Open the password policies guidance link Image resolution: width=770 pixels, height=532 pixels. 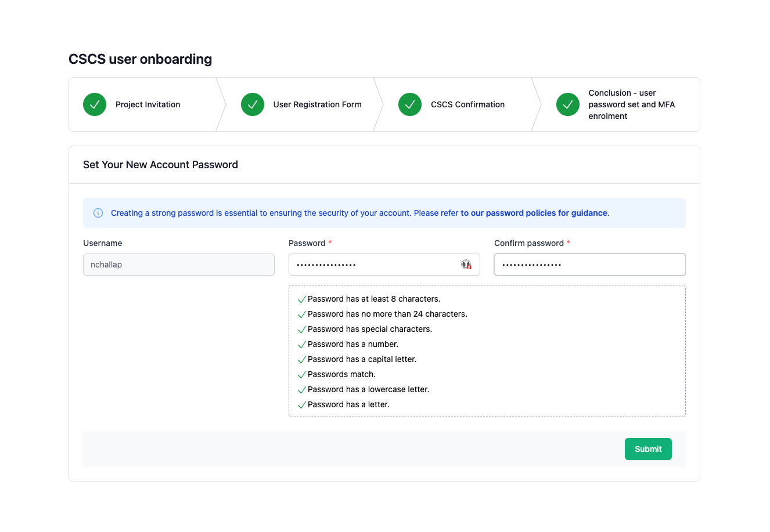tap(534, 213)
